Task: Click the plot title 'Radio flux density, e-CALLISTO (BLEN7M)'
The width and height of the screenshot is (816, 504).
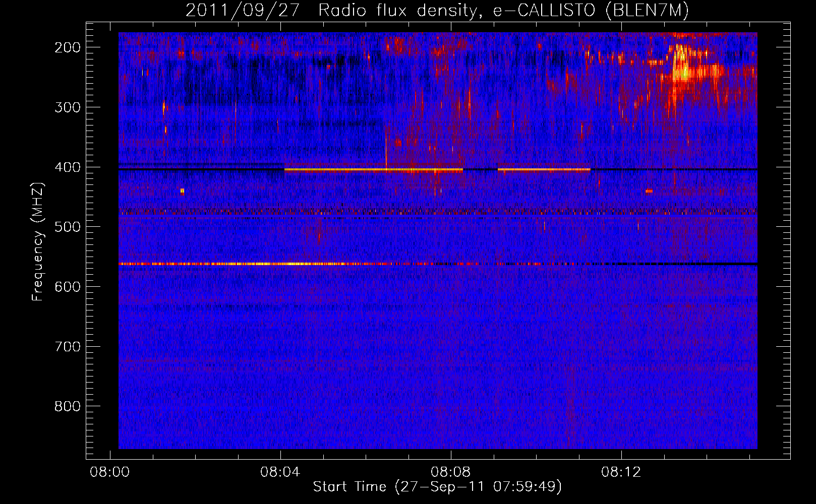Action: [x=503, y=11]
